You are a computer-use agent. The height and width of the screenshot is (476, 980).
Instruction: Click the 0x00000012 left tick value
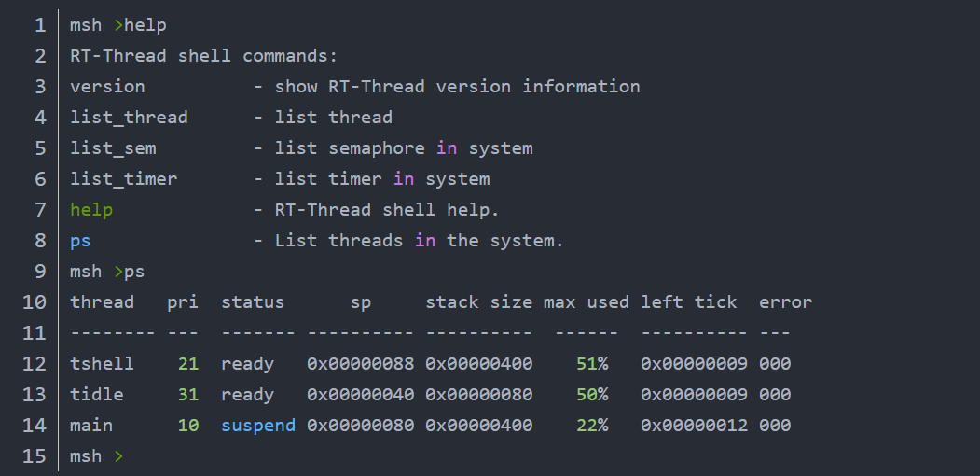pyautogui.click(x=694, y=426)
